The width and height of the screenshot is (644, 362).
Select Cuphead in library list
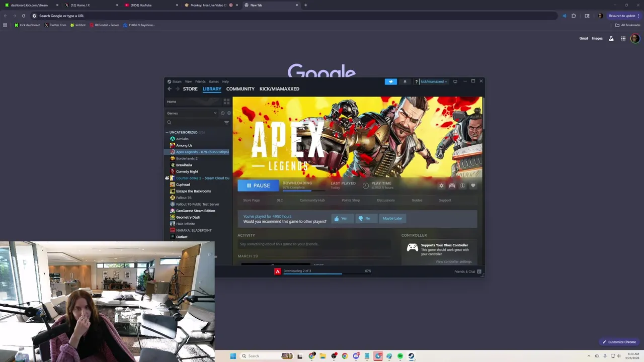pos(183,185)
